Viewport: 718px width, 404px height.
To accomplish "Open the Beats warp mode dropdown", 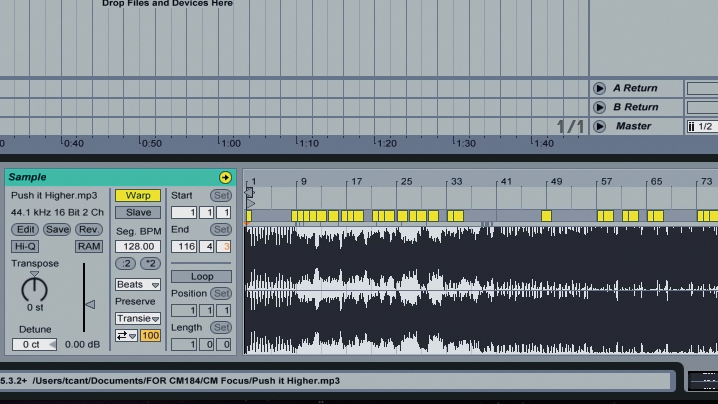I will [138, 284].
